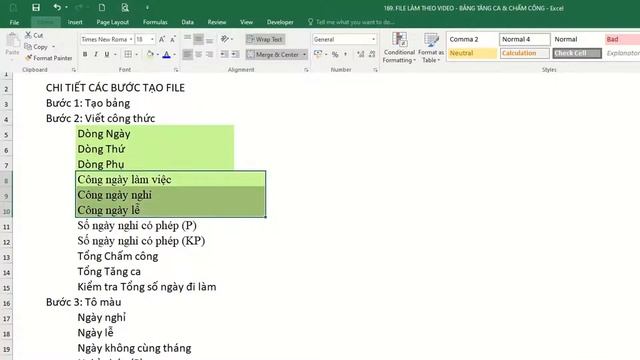Set Middle Align vertical alignment

(x=198, y=39)
